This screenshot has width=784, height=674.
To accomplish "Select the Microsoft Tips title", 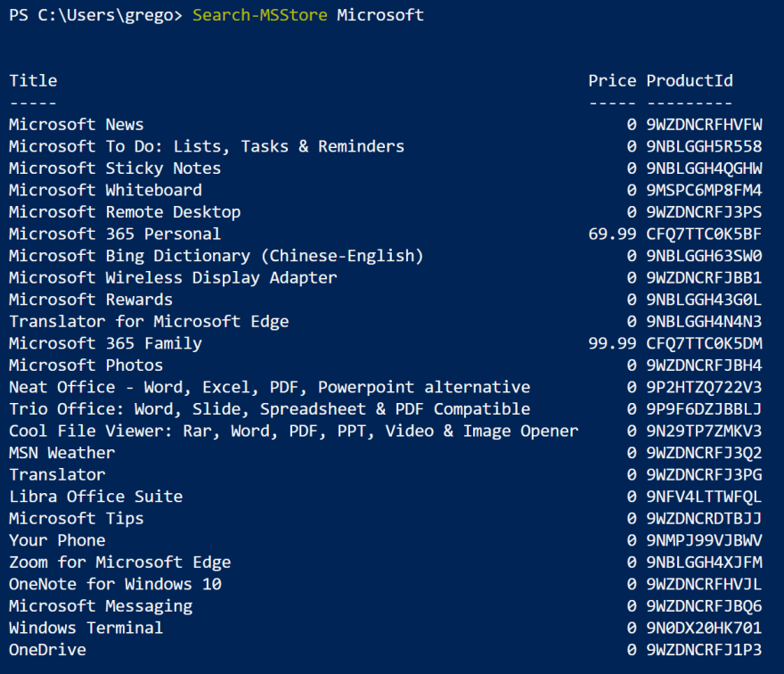I will pyautogui.click(x=77, y=518).
